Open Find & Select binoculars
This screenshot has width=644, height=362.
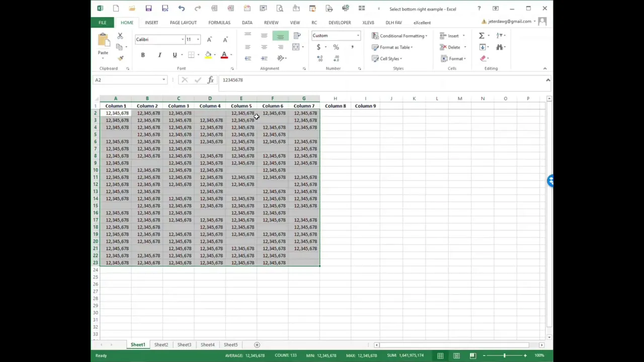click(x=500, y=47)
